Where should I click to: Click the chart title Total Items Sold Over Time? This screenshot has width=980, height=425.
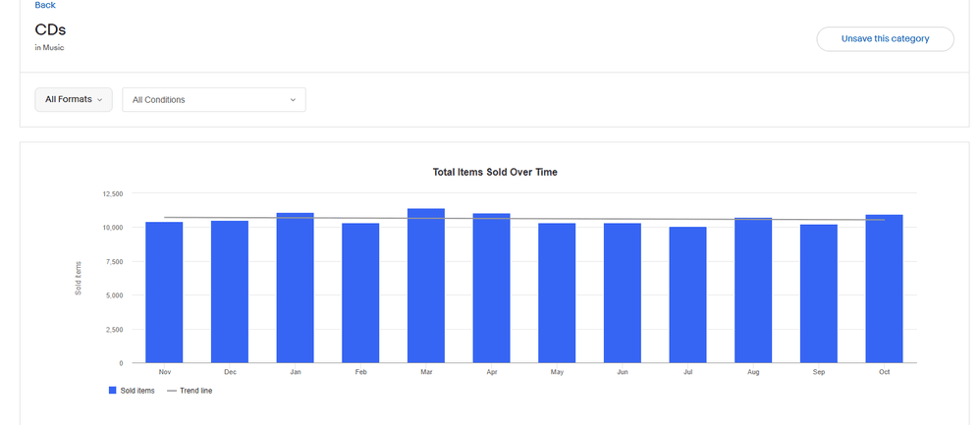click(495, 172)
